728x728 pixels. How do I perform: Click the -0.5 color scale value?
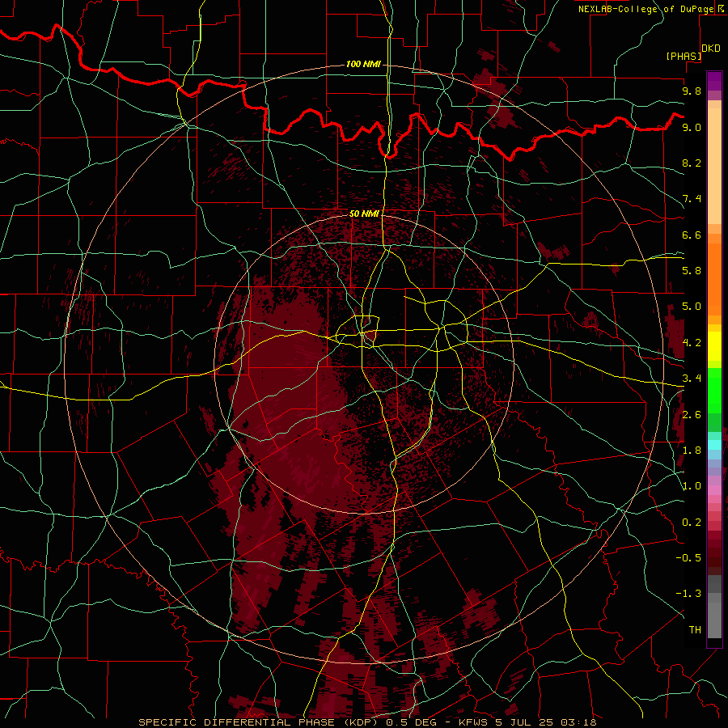tap(688, 558)
